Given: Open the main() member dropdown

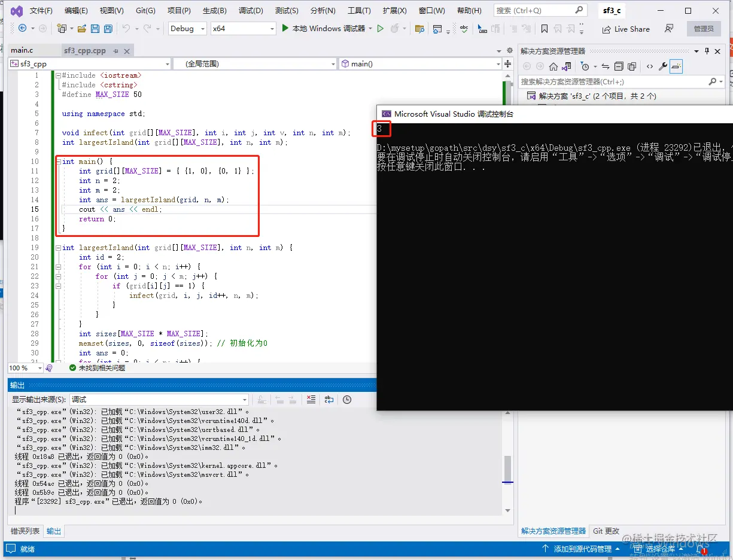Looking at the screenshot, I should tap(421, 63).
